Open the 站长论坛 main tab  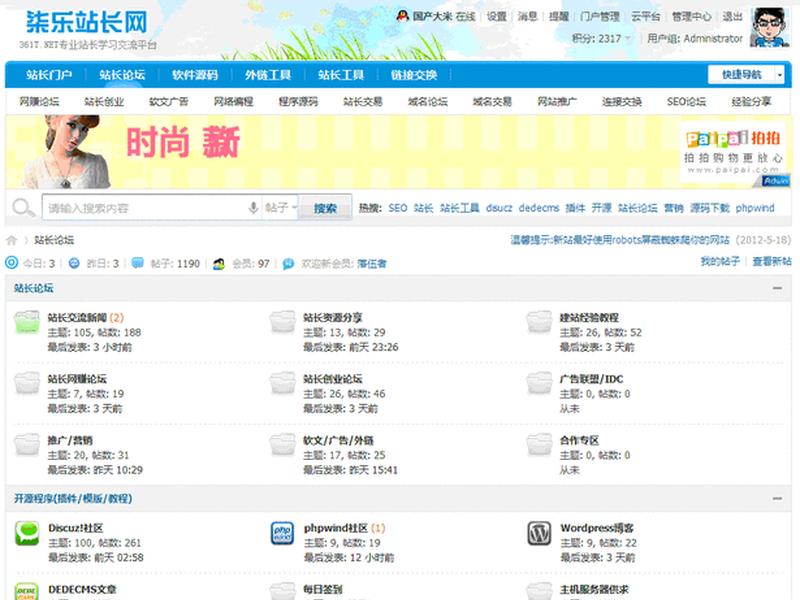click(x=122, y=75)
